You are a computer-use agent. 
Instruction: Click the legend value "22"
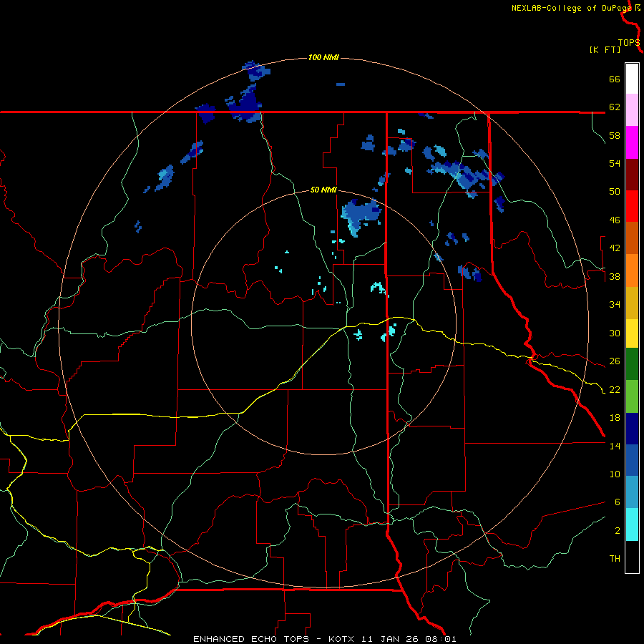615,389
